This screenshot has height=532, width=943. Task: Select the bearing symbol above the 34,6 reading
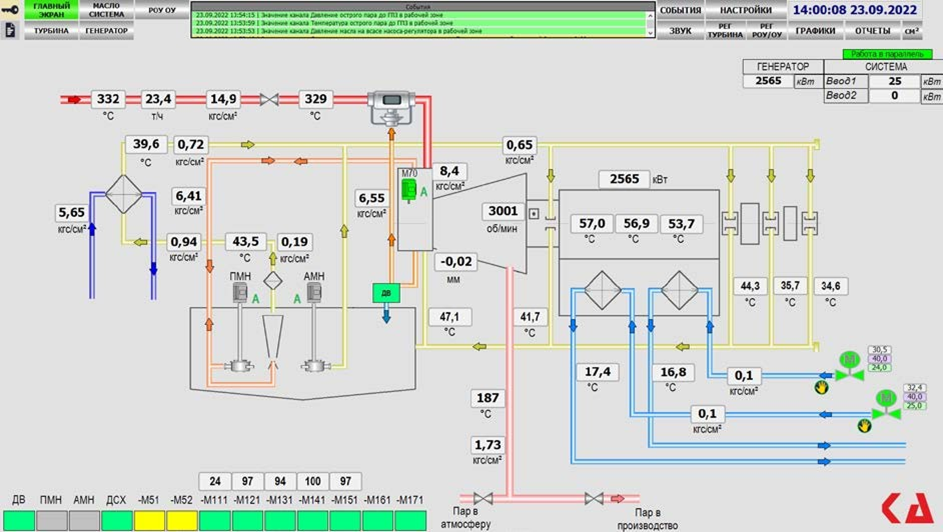(x=810, y=224)
